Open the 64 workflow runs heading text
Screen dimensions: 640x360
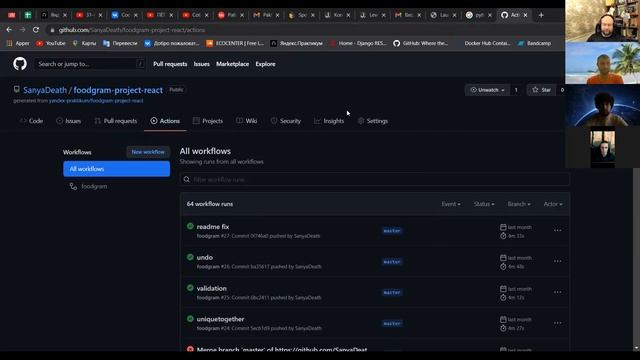pyautogui.click(x=210, y=204)
